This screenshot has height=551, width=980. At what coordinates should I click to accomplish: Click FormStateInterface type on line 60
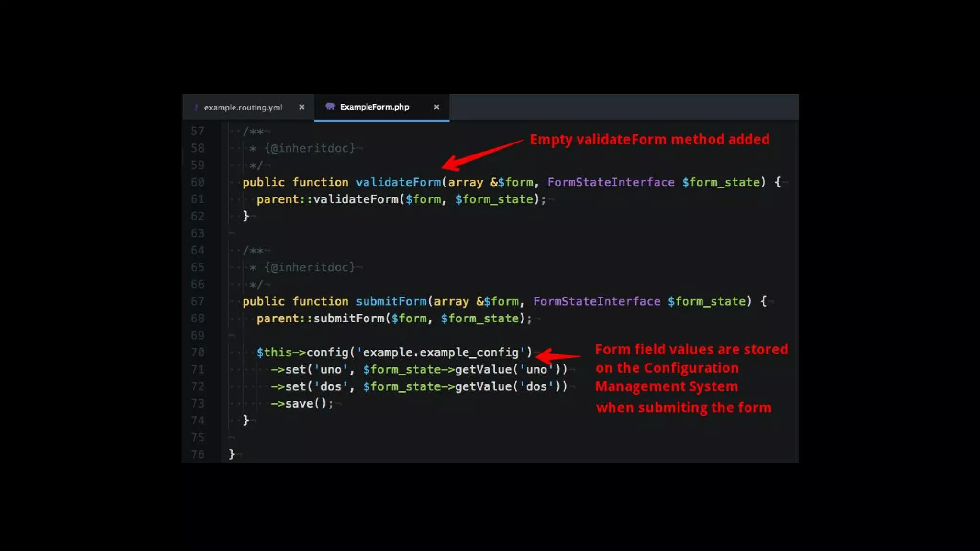(x=611, y=182)
